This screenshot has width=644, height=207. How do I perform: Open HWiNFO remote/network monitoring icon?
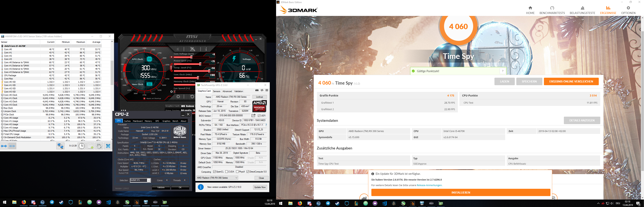click(60, 146)
